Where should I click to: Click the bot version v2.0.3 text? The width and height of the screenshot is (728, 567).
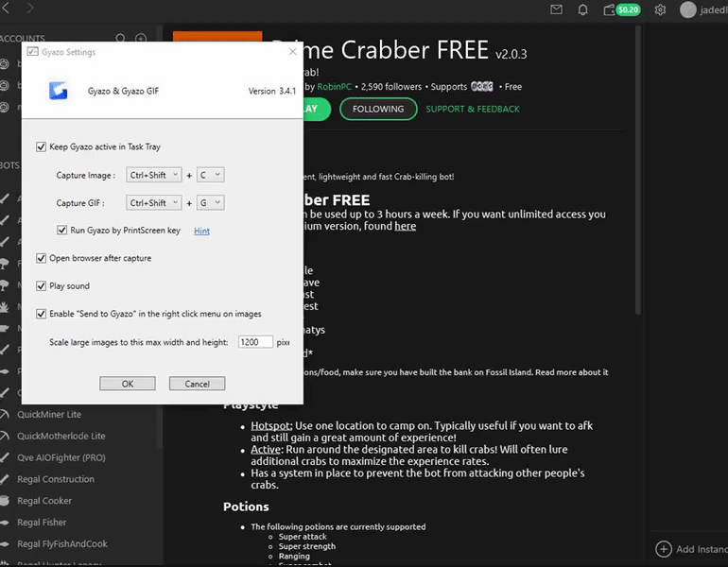tap(511, 54)
